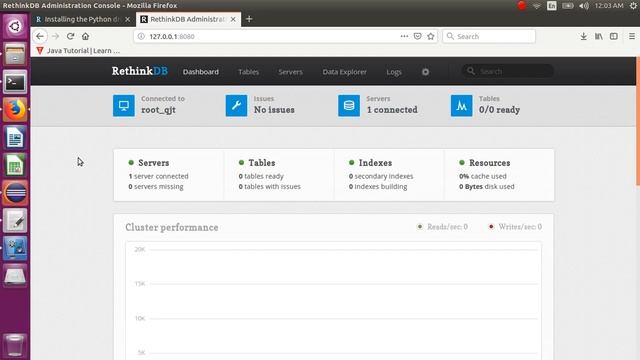Bookmark this page with star
The image size is (640, 360).
coord(431,36)
